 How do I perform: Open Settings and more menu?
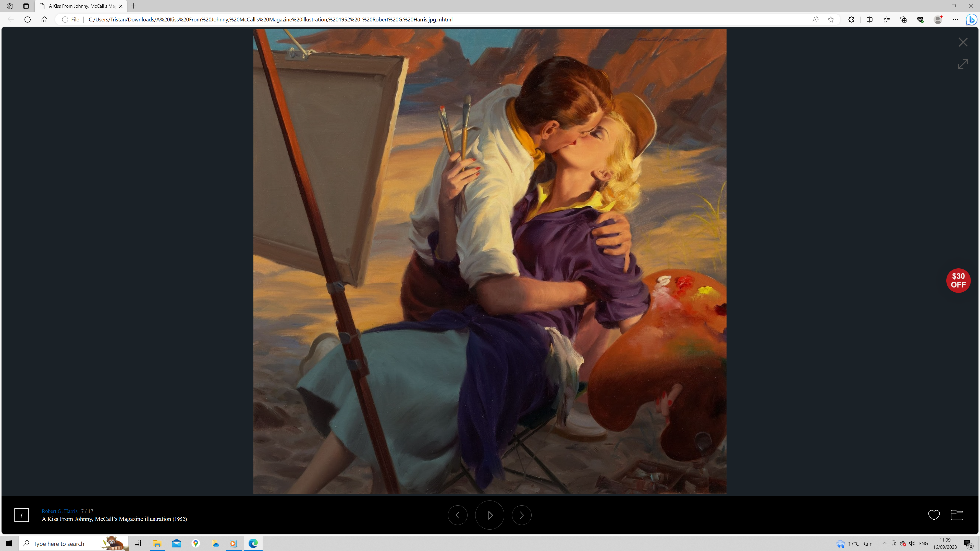coord(955,19)
